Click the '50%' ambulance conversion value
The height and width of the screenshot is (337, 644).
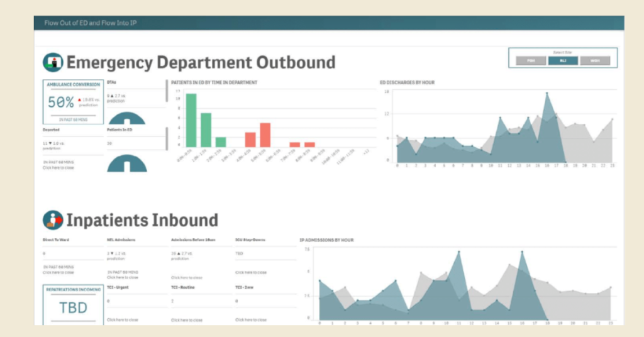click(61, 102)
